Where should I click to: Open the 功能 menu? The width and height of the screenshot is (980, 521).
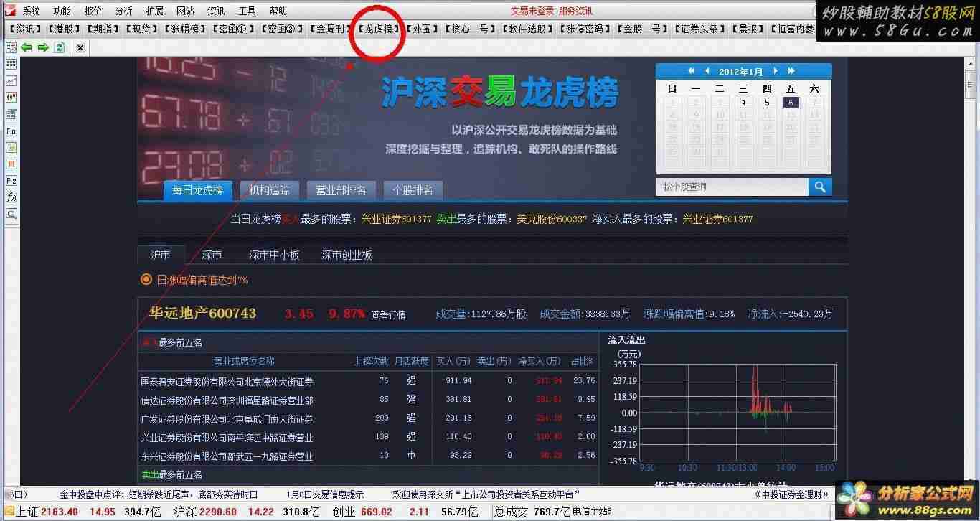click(x=62, y=11)
